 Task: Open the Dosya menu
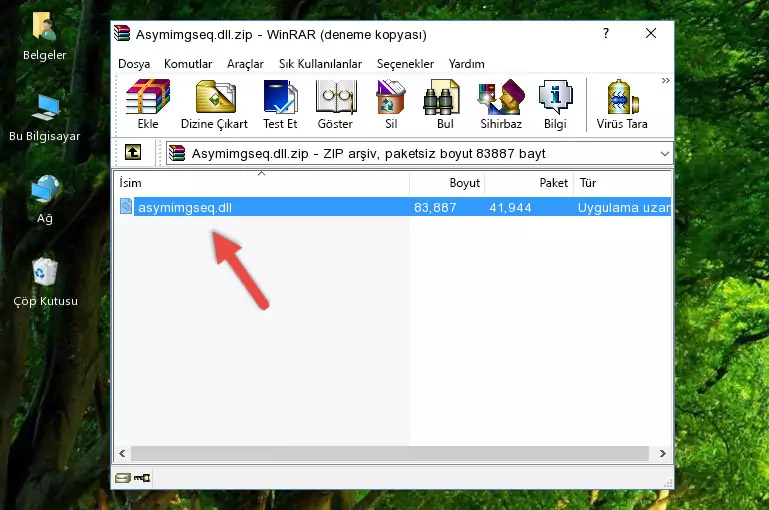tap(134, 64)
